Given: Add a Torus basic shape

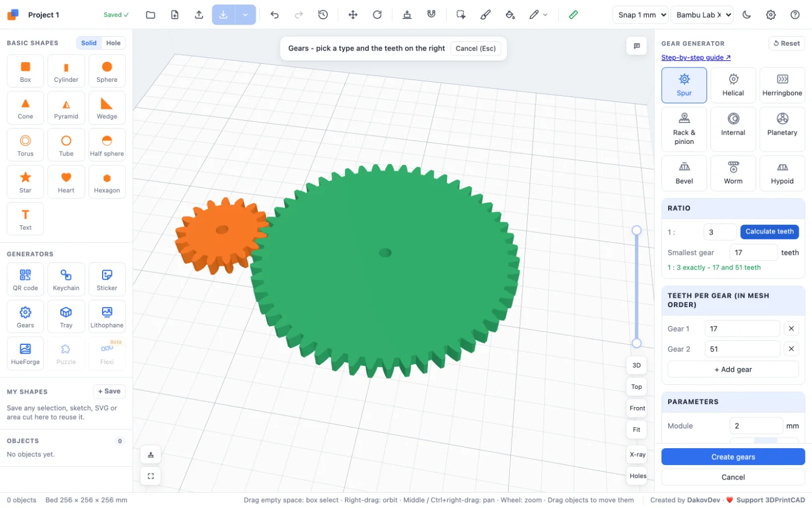Looking at the screenshot, I should 26,145.
